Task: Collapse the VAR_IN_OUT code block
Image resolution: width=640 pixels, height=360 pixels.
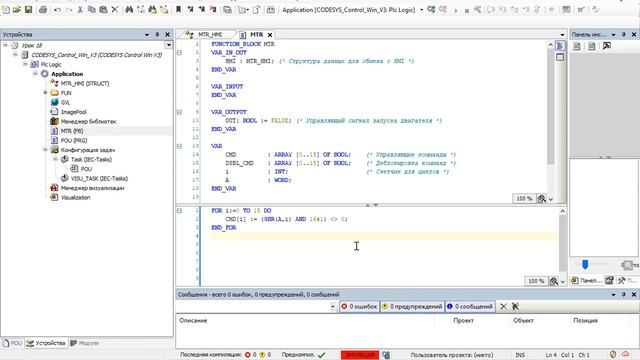Action: coord(179,53)
